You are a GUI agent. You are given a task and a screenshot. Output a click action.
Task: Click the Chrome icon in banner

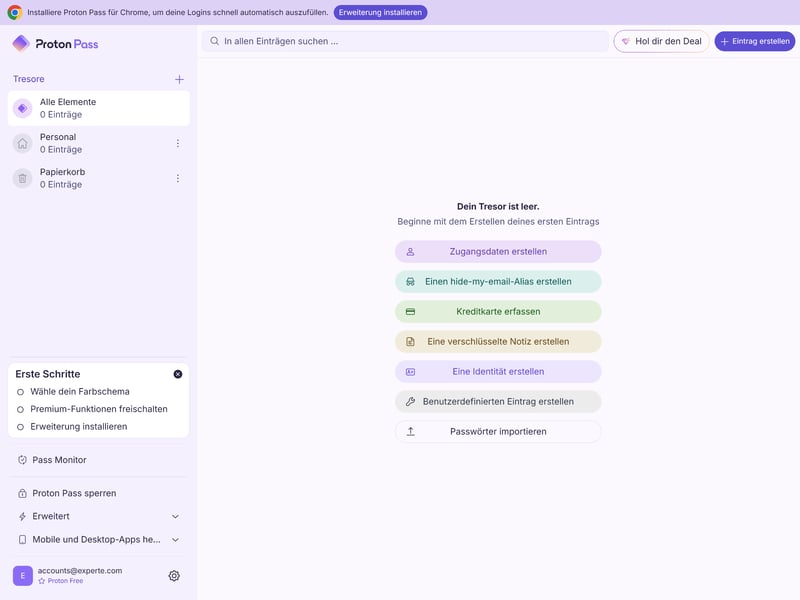15,12
